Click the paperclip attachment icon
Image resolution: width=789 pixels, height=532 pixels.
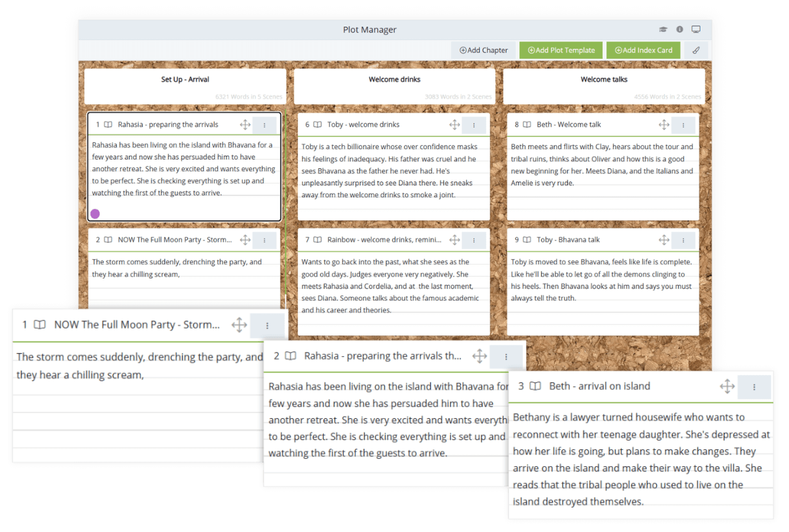click(696, 51)
